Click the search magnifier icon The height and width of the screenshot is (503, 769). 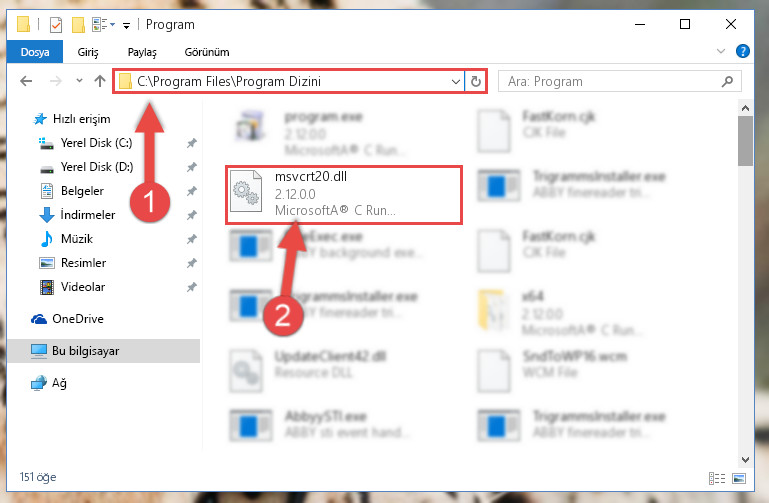727,81
